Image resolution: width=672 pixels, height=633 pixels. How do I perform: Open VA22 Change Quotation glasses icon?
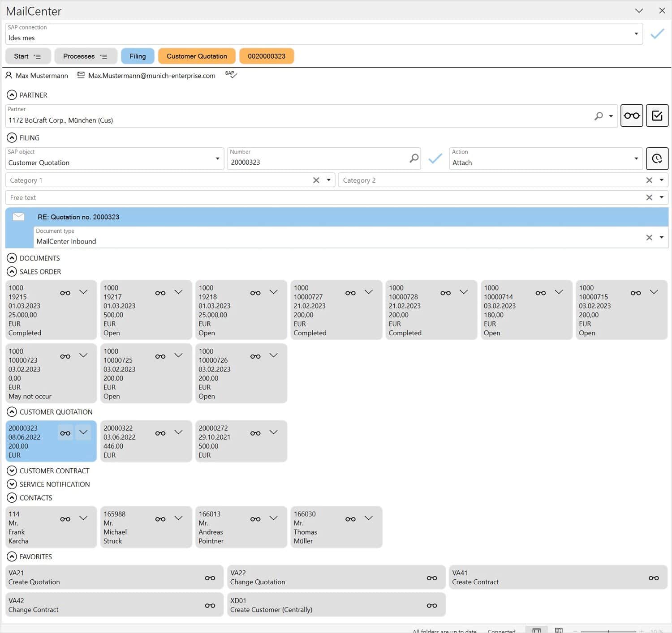[x=432, y=578]
